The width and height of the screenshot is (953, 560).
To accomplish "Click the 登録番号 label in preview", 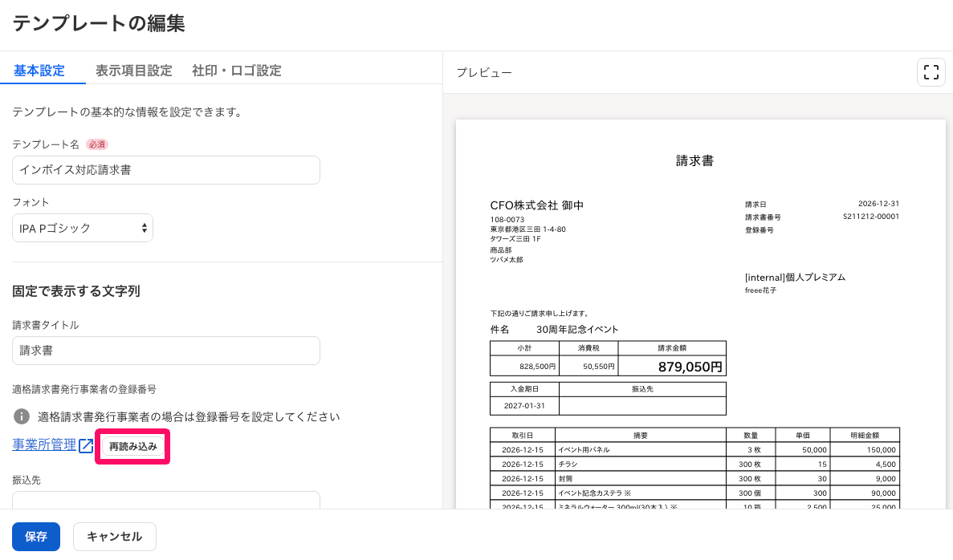I will (760, 230).
